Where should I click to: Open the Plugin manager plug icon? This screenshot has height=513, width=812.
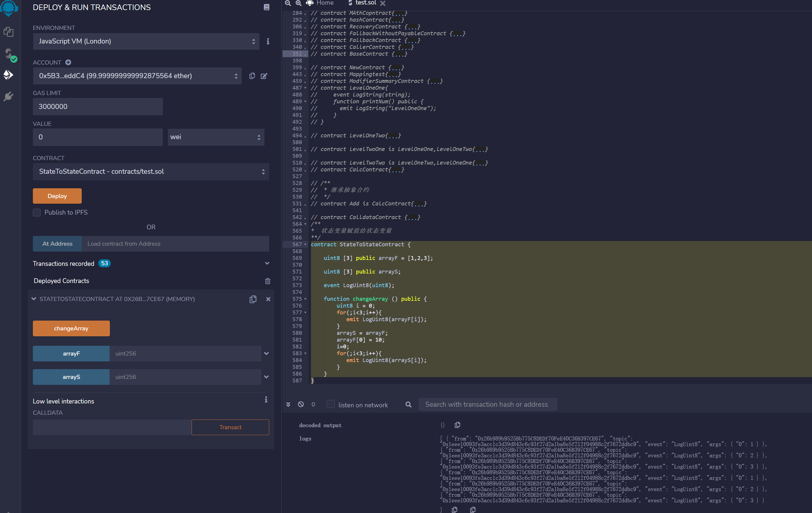coord(8,97)
